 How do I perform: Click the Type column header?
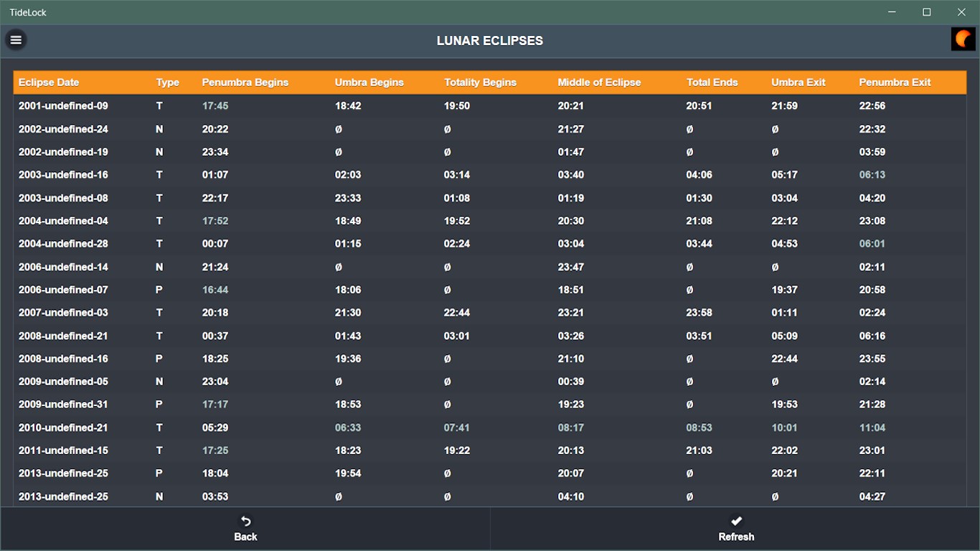tap(168, 83)
